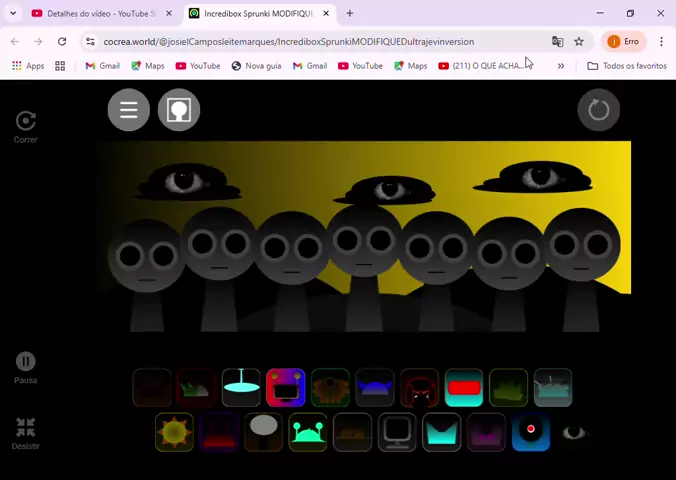Screen dimensions: 676x480
Task: Switch to the Detalhes do vídeo YouTube tab
Action: tap(94, 14)
